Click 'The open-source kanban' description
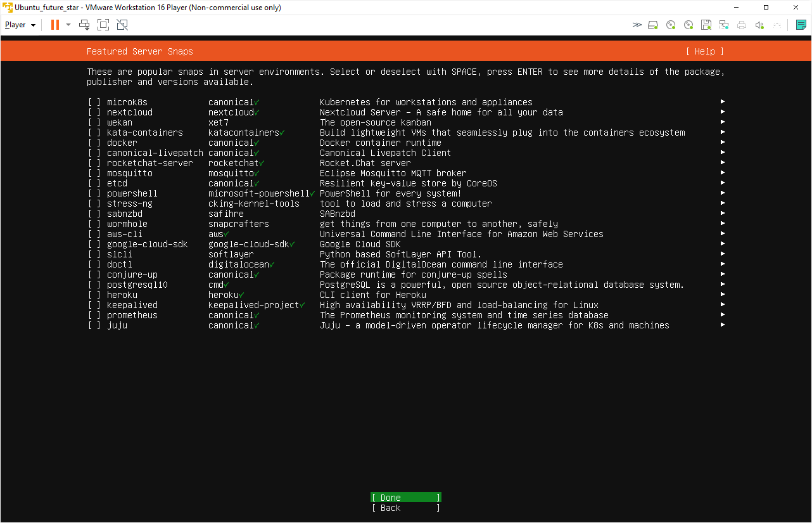 376,122
